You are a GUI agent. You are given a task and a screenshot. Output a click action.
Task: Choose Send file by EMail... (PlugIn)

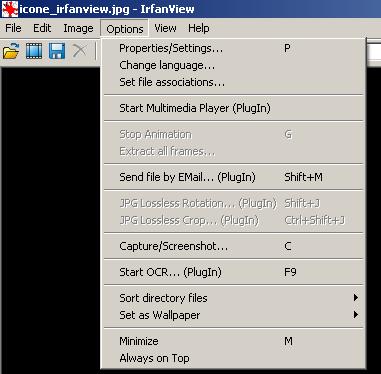click(x=233, y=177)
